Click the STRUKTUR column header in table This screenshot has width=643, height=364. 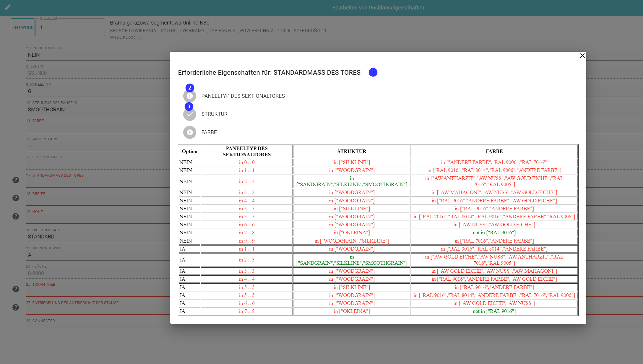click(352, 151)
